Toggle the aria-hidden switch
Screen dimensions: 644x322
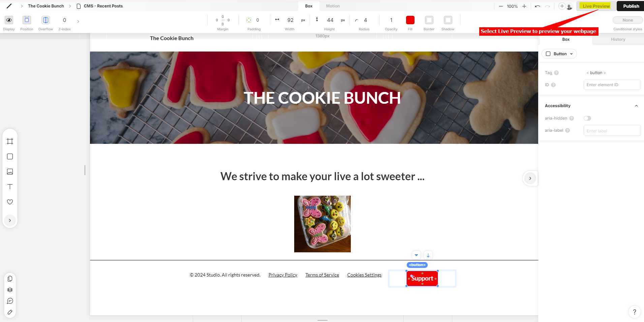point(587,118)
